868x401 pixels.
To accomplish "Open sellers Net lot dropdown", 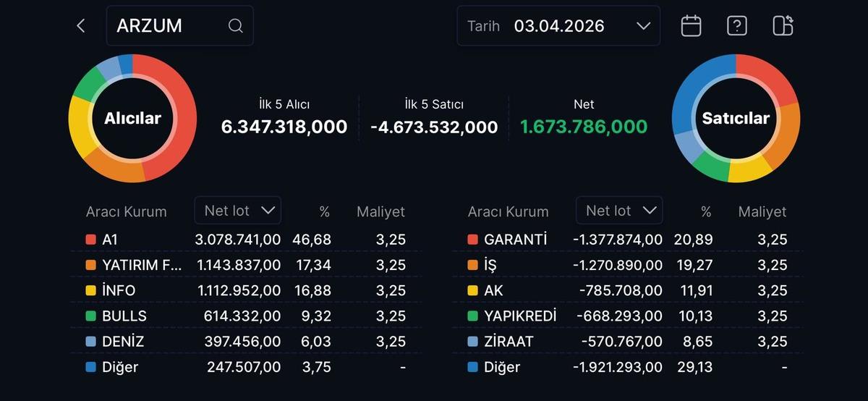I will (619, 211).
